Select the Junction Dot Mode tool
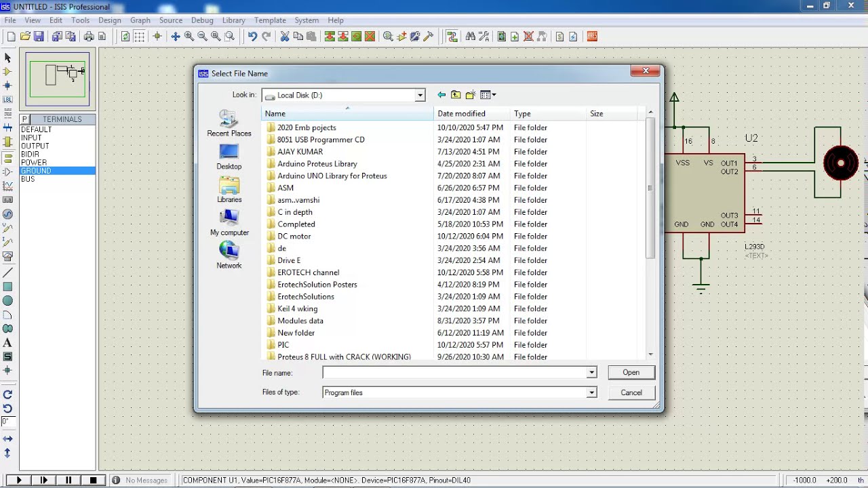 tap(7, 85)
